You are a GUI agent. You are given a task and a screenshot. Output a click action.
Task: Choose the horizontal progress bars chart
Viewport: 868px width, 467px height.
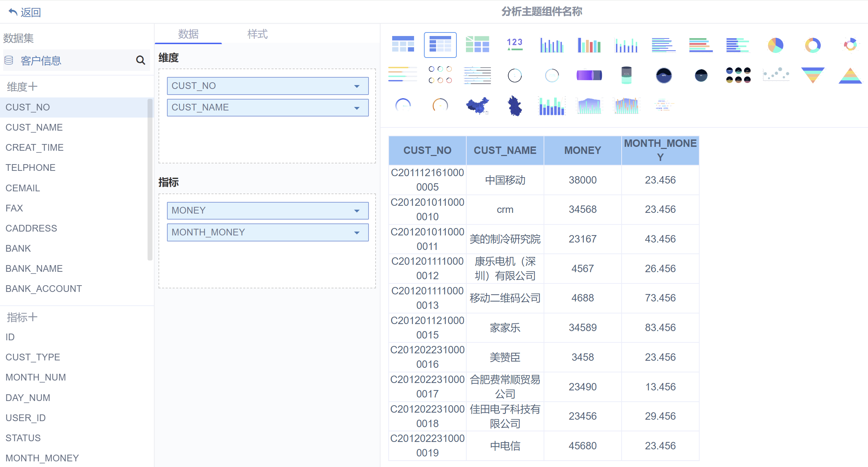click(403, 74)
